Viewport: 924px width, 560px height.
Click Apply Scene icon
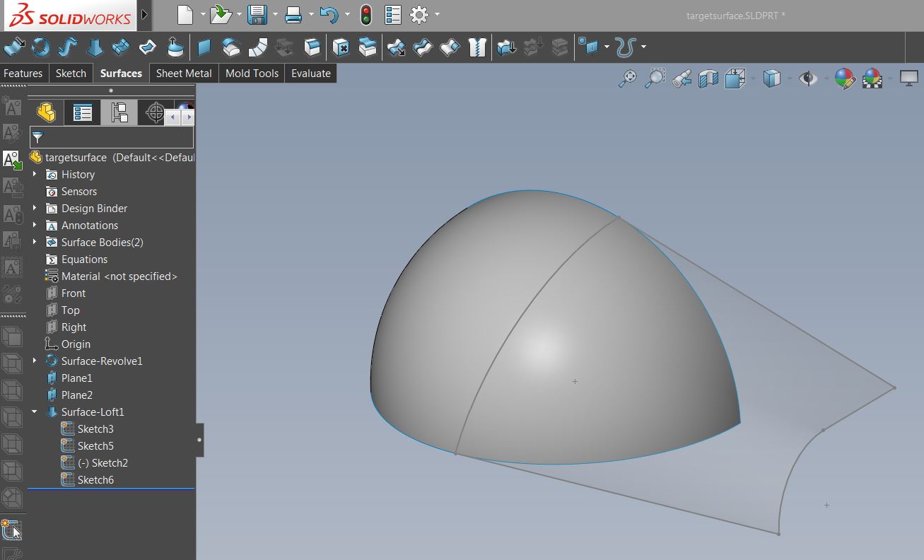click(x=872, y=78)
